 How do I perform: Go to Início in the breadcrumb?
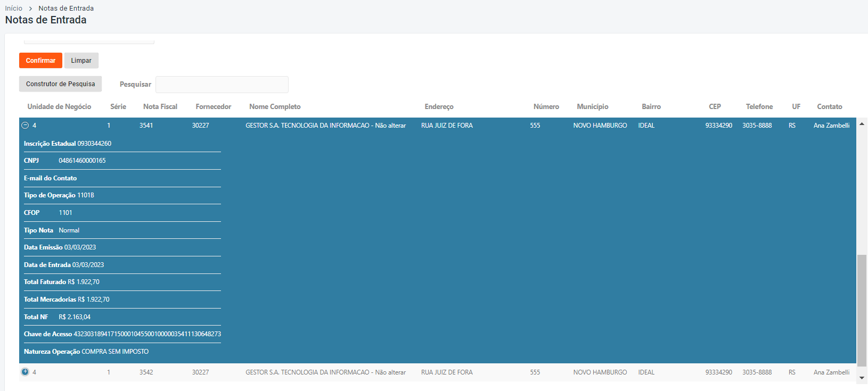coord(14,9)
